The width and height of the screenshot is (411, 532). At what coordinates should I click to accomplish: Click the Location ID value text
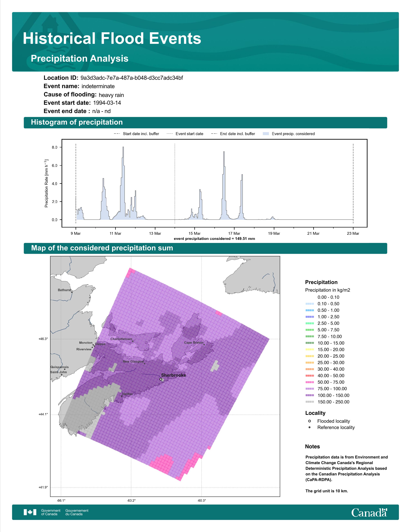132,78
